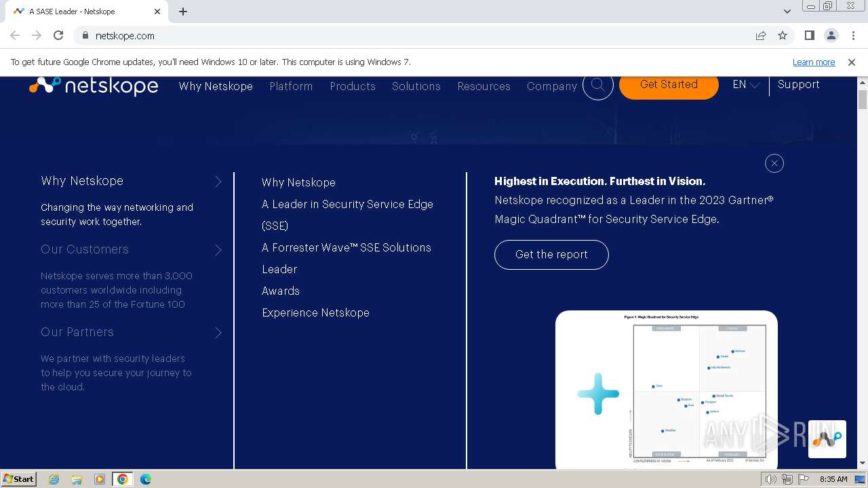Click the Get the report button
The width and height of the screenshot is (868, 488).
click(551, 254)
